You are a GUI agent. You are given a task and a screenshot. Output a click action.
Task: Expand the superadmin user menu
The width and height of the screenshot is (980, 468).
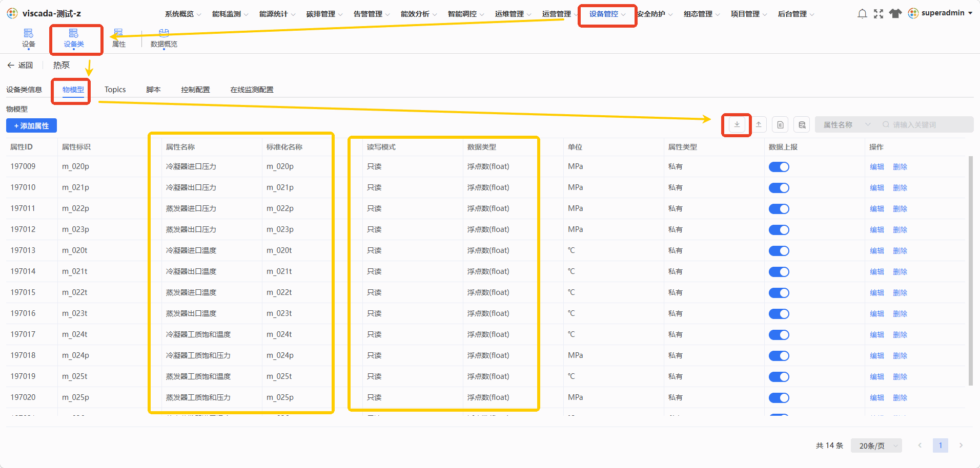coord(941,13)
